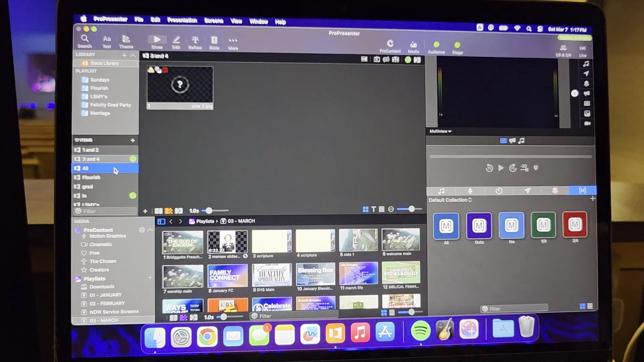Screen dimensions: 644x362
Task: Toggle the Stage screen output
Action: (x=457, y=45)
